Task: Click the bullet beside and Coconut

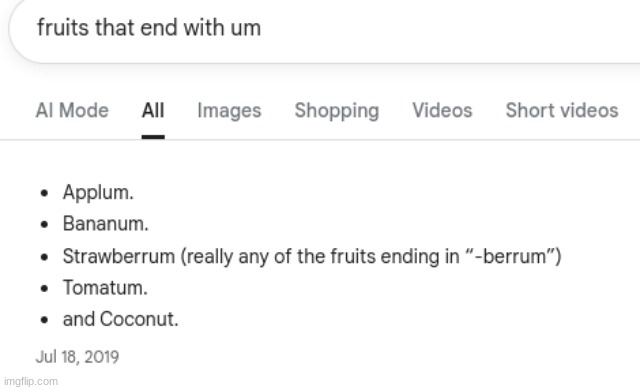Action: click(x=44, y=320)
